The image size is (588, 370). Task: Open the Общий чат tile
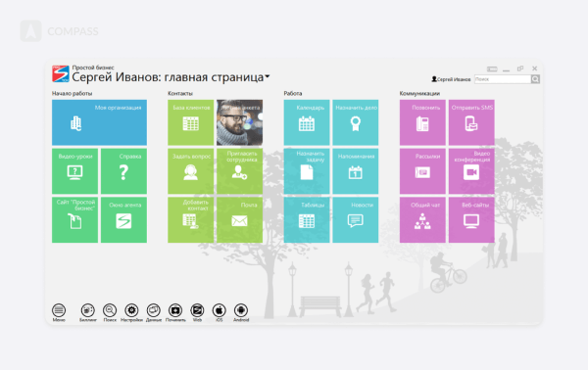pos(422,220)
